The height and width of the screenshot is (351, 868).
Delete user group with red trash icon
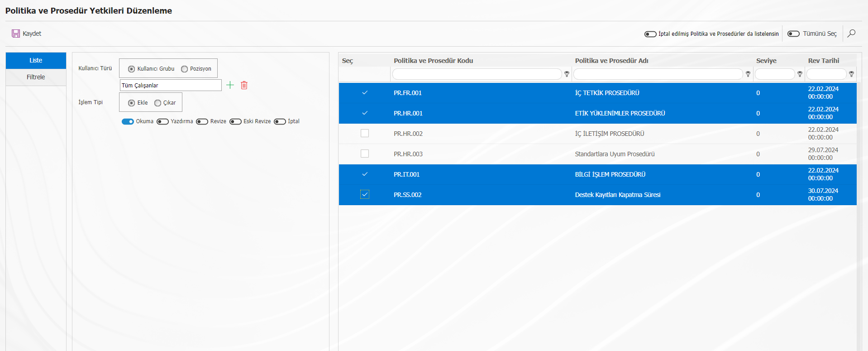pyautogui.click(x=244, y=85)
